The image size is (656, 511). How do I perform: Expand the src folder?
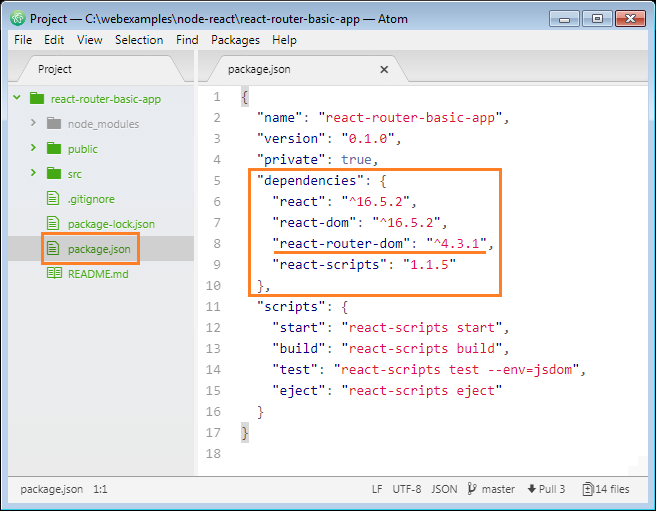(33, 172)
